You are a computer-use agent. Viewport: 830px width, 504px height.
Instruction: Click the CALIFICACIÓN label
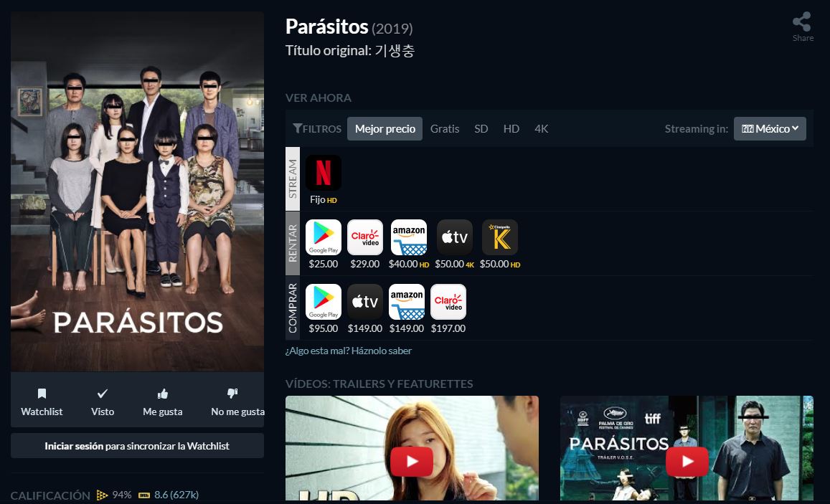50,495
